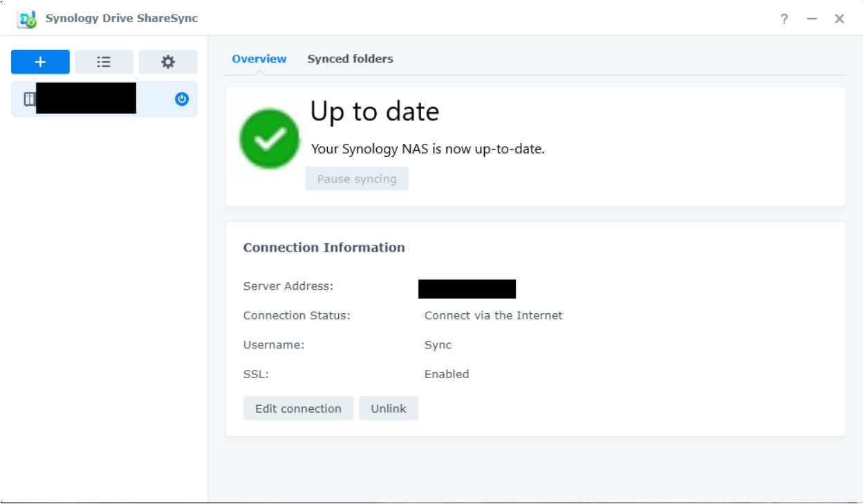The image size is (863, 504).
Task: Click the Username value showing Sync
Action: coord(436,344)
